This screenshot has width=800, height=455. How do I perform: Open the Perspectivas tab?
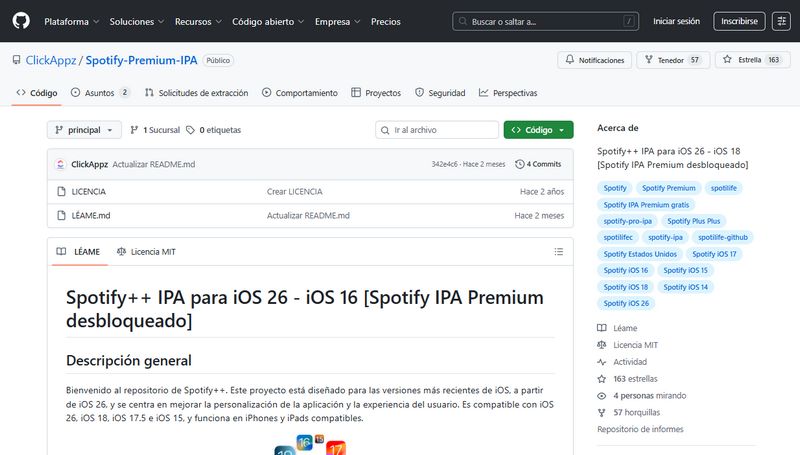(508, 93)
